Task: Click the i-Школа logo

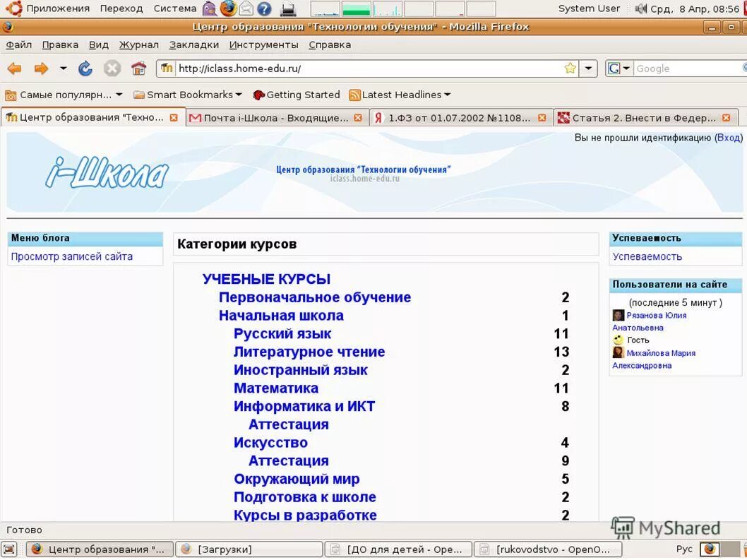Action: 107,172
